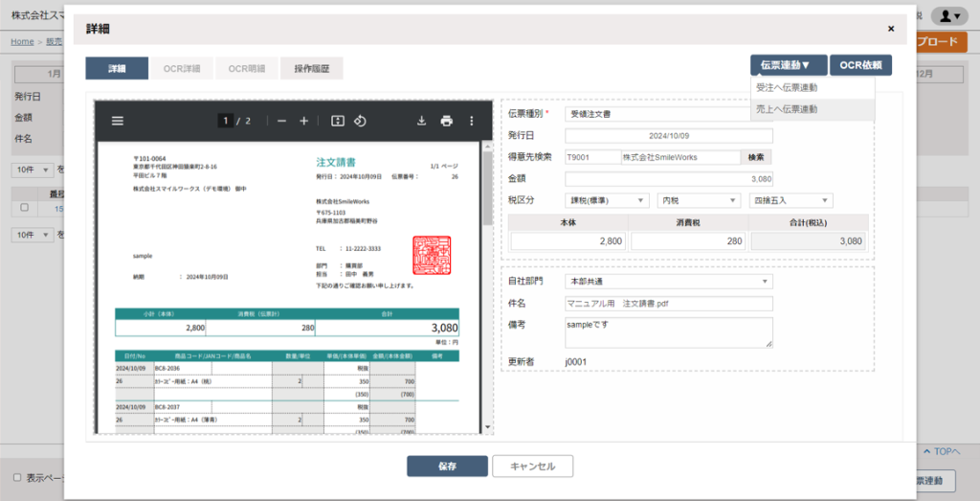Click the PDF item code BC8-2036

click(167, 369)
